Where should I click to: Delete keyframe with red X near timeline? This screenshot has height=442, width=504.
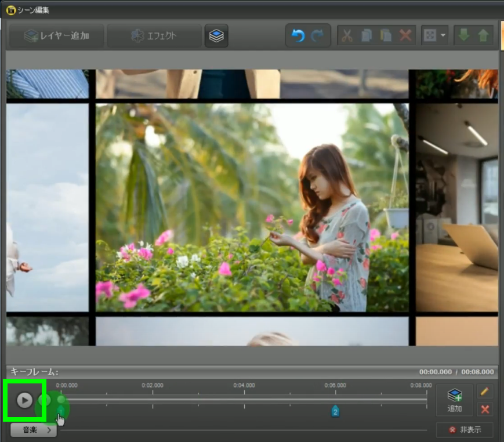(485, 410)
